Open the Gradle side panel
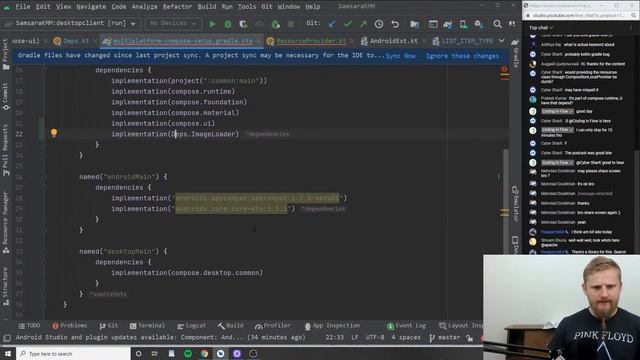This screenshot has height=360, width=640. (x=515, y=52)
